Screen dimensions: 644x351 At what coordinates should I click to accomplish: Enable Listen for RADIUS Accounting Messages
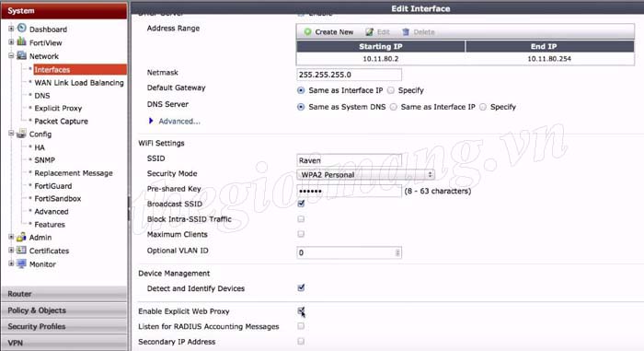tap(301, 326)
